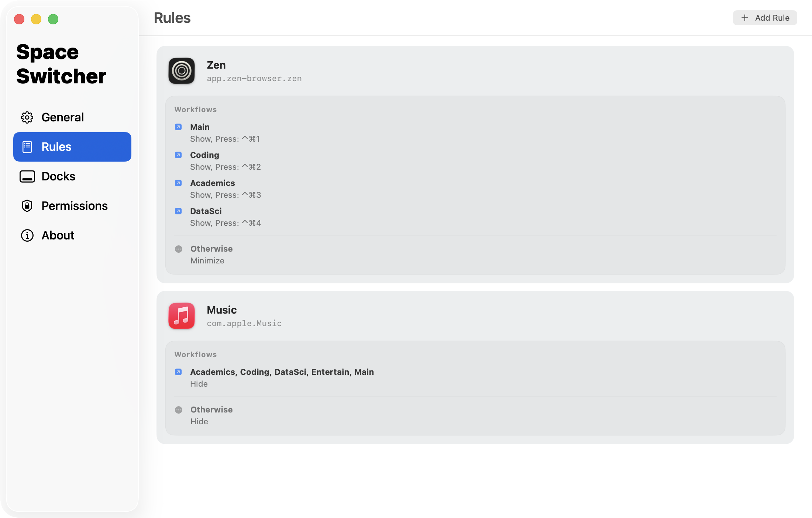Click the shortcut text 'Show, Press: ^⌘2'

[226, 167]
